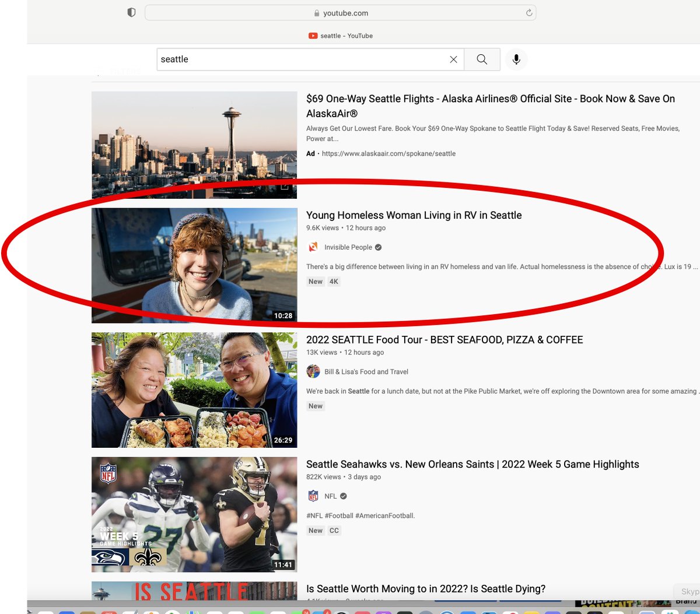This screenshot has height=614, width=700.
Task: Open Invisible People channel avatar
Action: click(x=313, y=247)
